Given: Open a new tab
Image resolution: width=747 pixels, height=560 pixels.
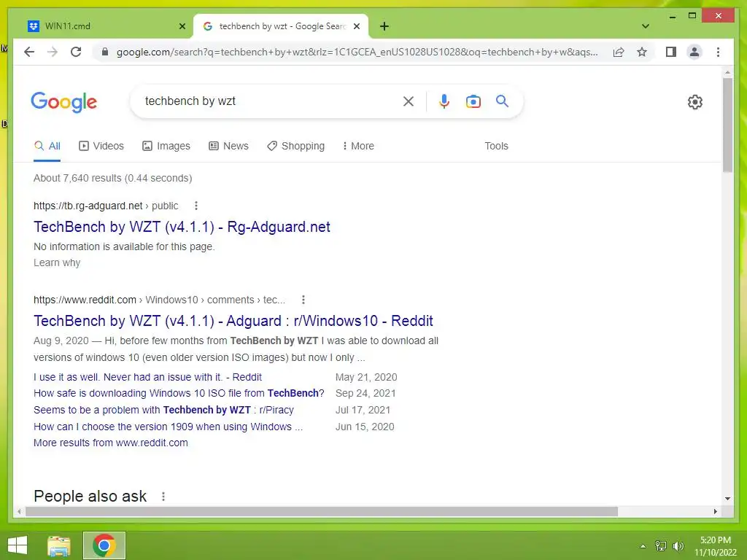Looking at the screenshot, I should click(384, 26).
